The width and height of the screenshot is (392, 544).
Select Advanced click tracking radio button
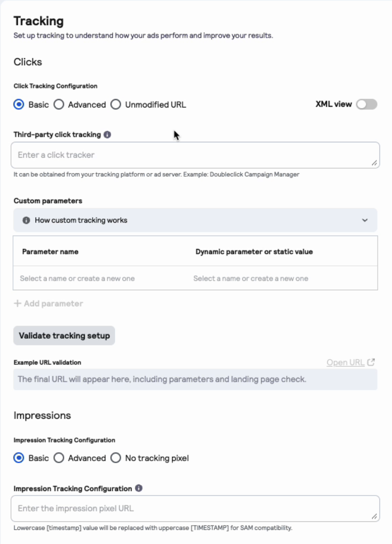pos(59,105)
